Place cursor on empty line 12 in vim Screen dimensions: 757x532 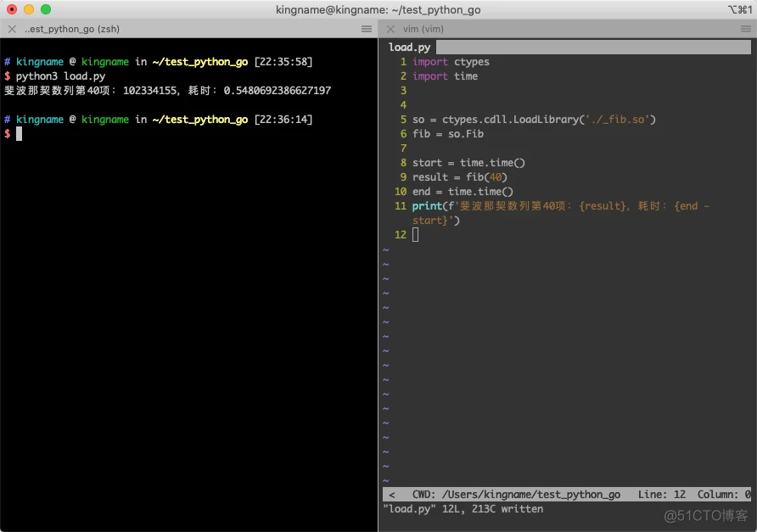[x=415, y=235]
